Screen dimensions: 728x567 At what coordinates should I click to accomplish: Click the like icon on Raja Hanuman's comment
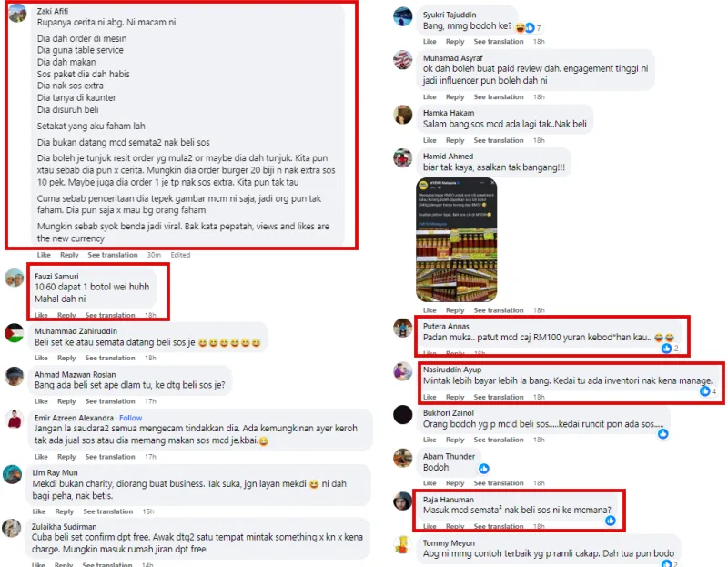[611, 521]
